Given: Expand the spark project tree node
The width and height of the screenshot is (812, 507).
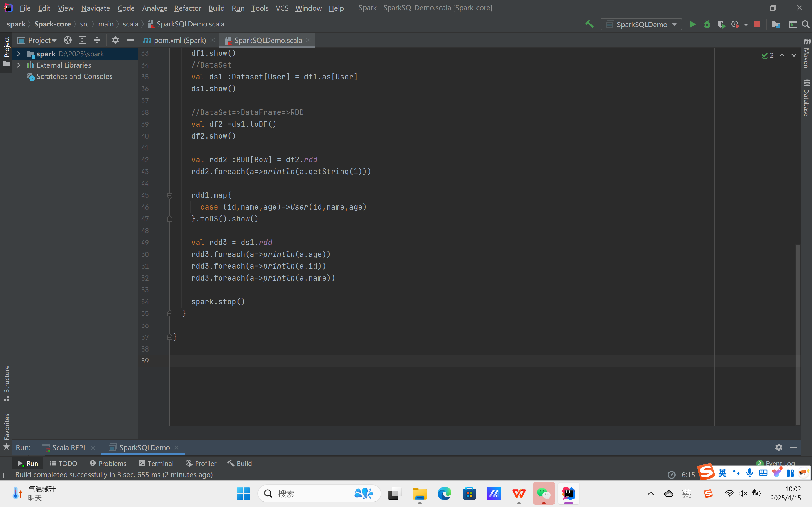Looking at the screenshot, I should [19, 54].
